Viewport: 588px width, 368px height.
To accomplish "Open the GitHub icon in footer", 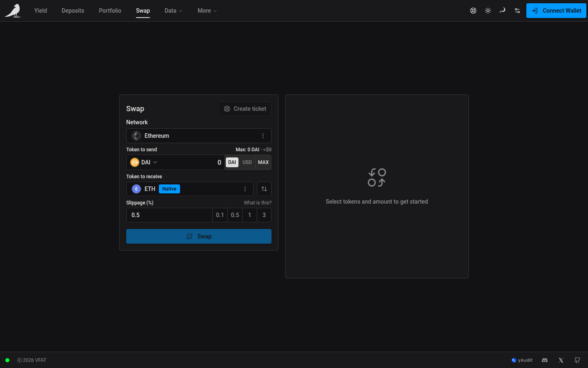I will (x=577, y=360).
